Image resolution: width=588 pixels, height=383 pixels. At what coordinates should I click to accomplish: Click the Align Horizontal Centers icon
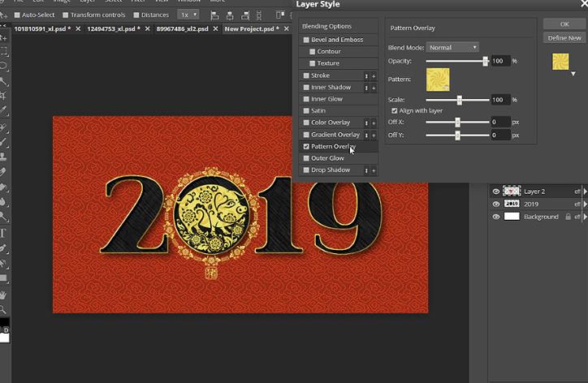click(x=230, y=15)
